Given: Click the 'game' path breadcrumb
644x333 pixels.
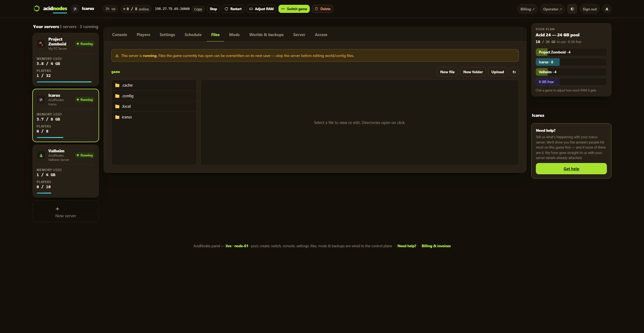Looking at the screenshot, I should [x=116, y=72].
